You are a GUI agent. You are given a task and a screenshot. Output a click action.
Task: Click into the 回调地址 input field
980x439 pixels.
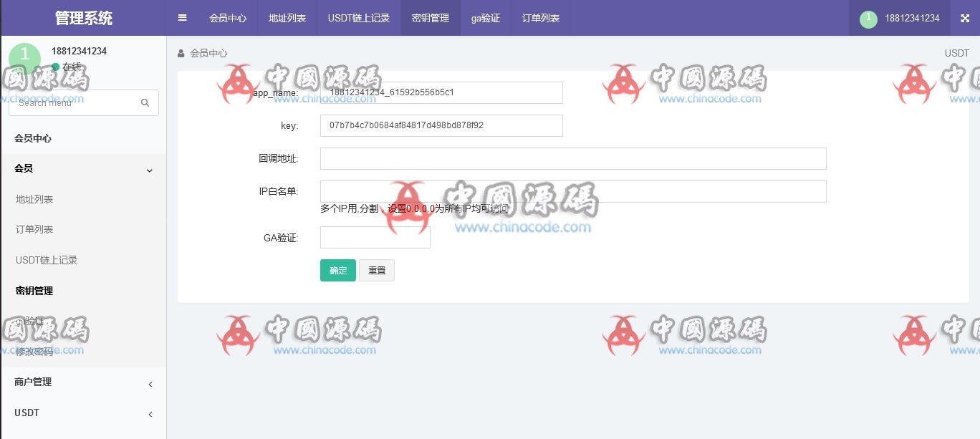point(573,158)
